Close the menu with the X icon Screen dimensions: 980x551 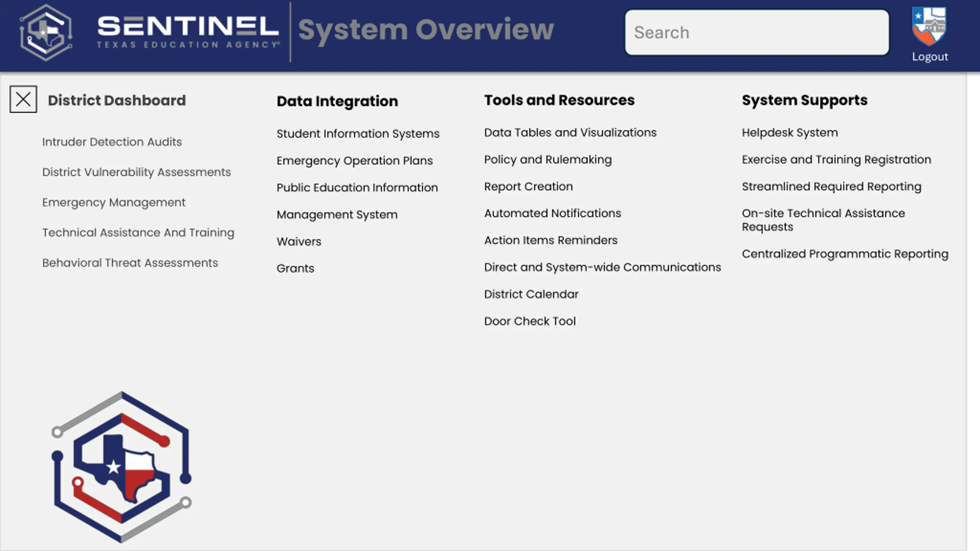[23, 99]
